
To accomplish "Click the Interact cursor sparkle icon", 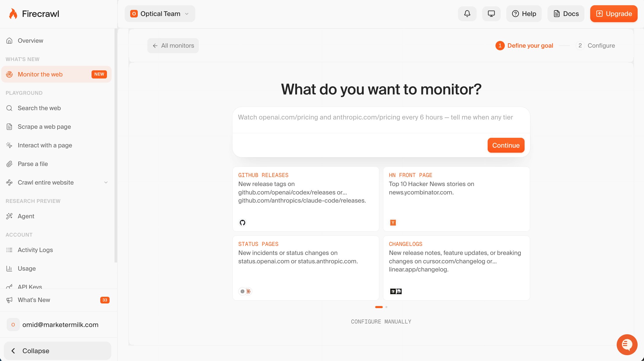I will (9, 145).
